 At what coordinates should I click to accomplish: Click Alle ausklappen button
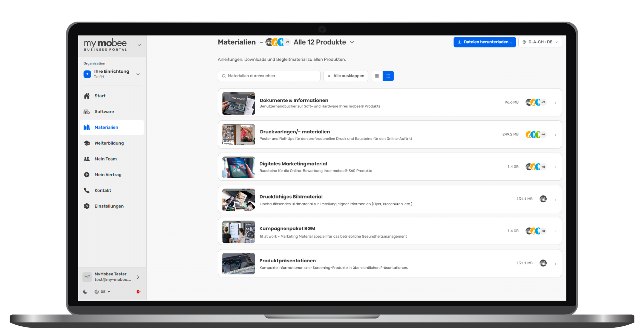click(346, 76)
